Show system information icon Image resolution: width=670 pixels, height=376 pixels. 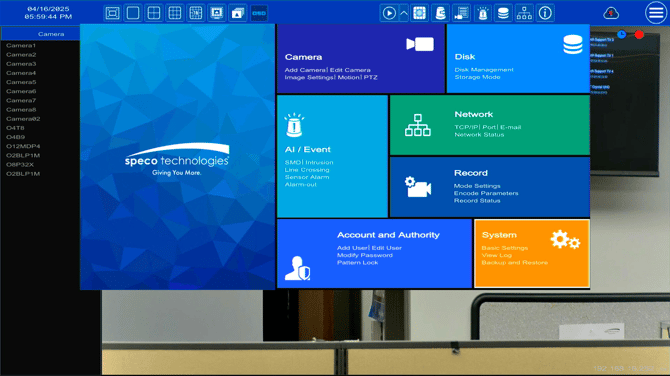coord(545,13)
